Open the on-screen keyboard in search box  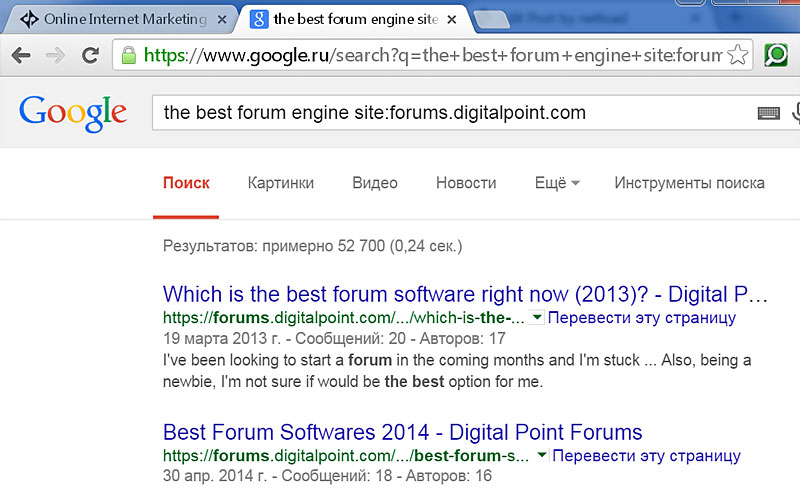pyautogui.click(x=768, y=113)
